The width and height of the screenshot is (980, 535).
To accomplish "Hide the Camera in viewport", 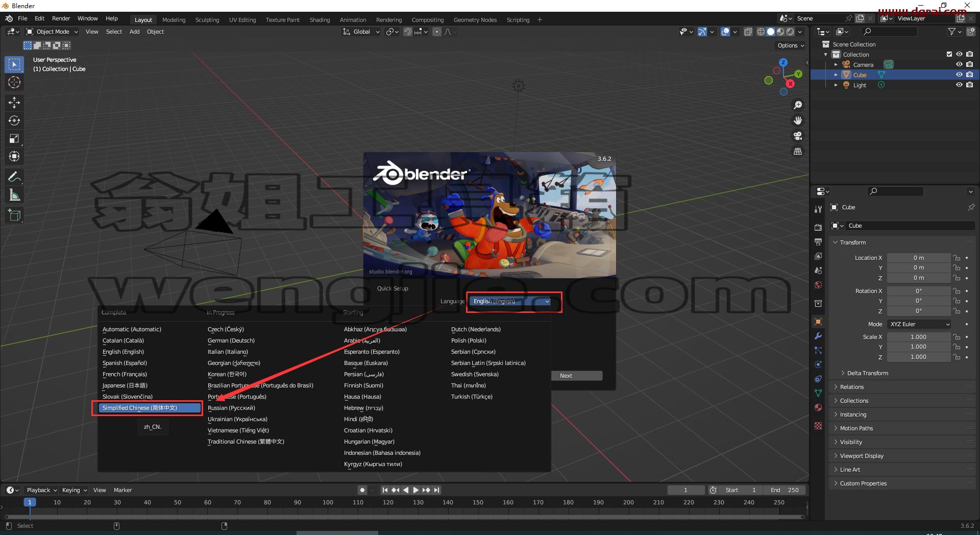I will pos(959,65).
